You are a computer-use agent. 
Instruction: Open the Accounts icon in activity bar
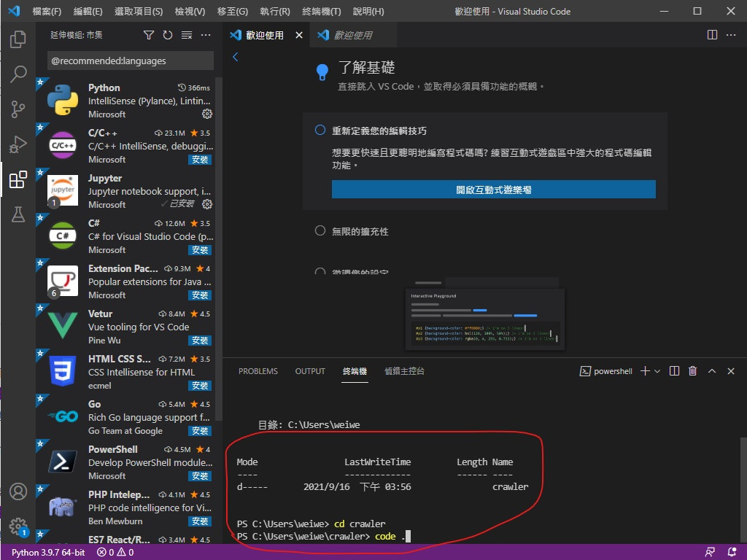pos(18,491)
